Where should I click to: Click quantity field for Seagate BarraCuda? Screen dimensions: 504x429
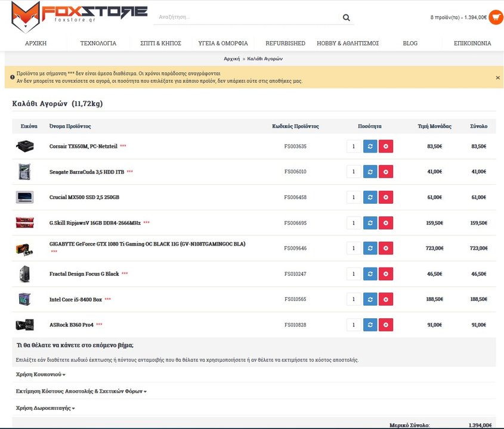pyautogui.click(x=354, y=172)
